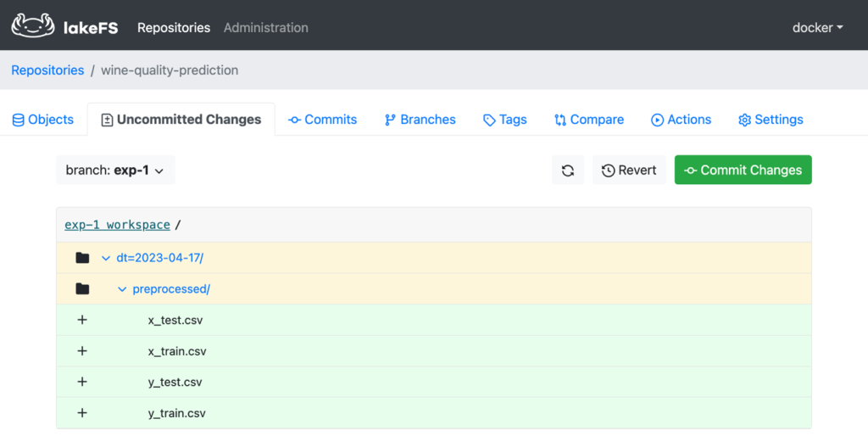Open the exp-1 workspace path link

coord(117,225)
